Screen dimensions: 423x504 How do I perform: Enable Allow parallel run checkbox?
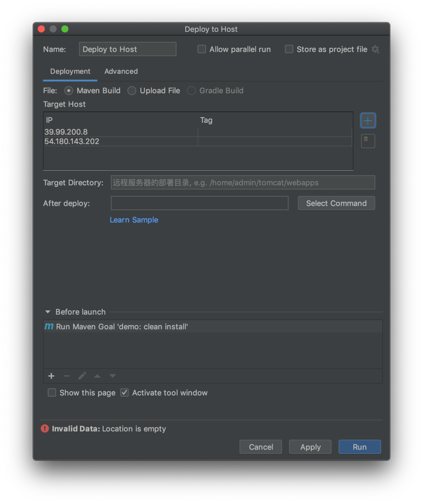pyautogui.click(x=202, y=49)
